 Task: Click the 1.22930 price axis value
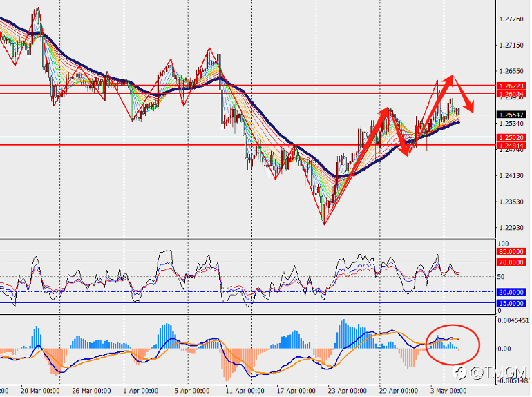coord(511,228)
